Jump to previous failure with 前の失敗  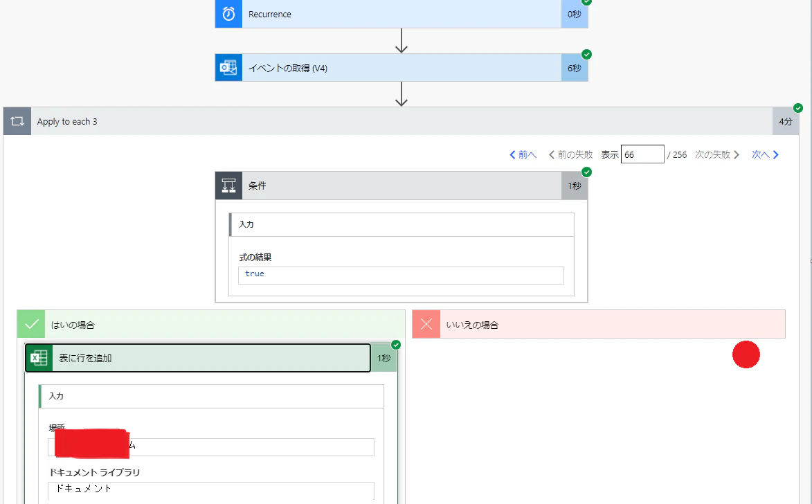(x=570, y=154)
